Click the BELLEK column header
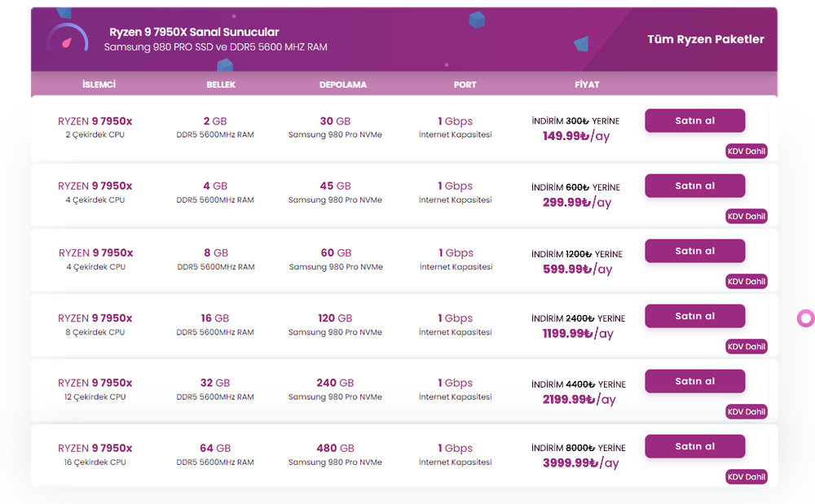This screenshot has height=504, width=815. 221,85
